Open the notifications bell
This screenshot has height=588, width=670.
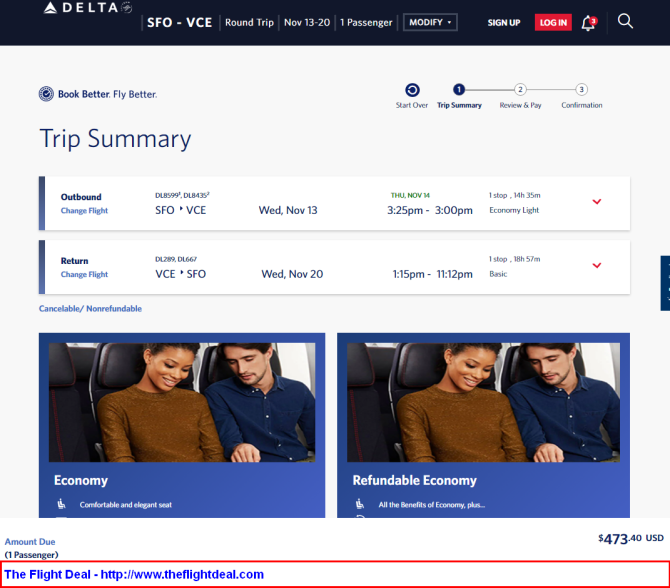tap(588, 23)
